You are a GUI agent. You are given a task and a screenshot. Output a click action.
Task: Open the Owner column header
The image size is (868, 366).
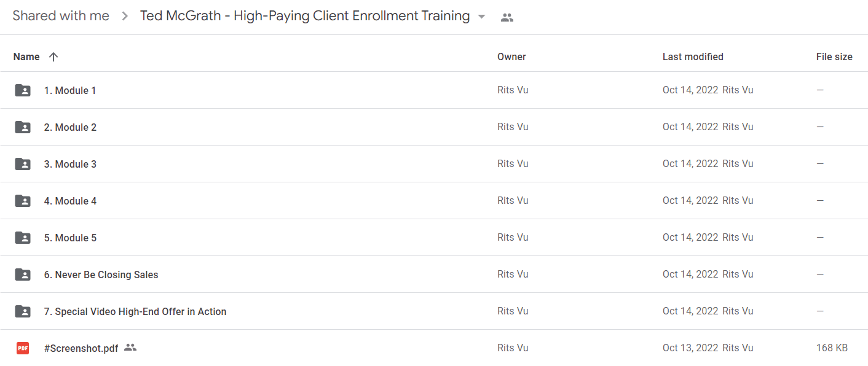coord(511,56)
